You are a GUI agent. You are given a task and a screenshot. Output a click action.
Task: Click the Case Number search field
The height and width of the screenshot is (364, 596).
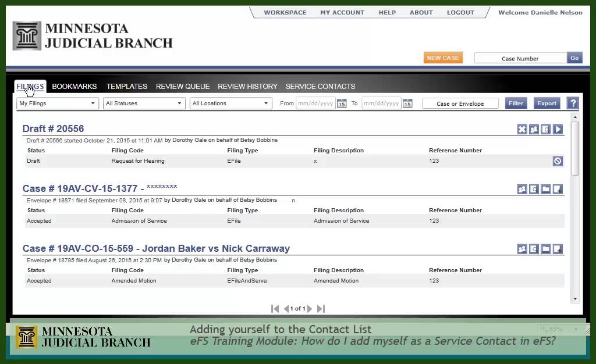pyautogui.click(x=520, y=58)
